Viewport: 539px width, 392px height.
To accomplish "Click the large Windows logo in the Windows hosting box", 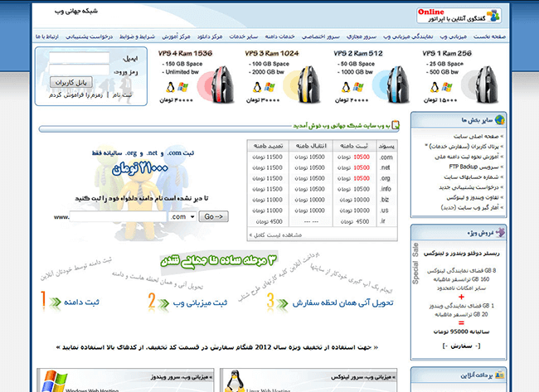I will 54,381.
